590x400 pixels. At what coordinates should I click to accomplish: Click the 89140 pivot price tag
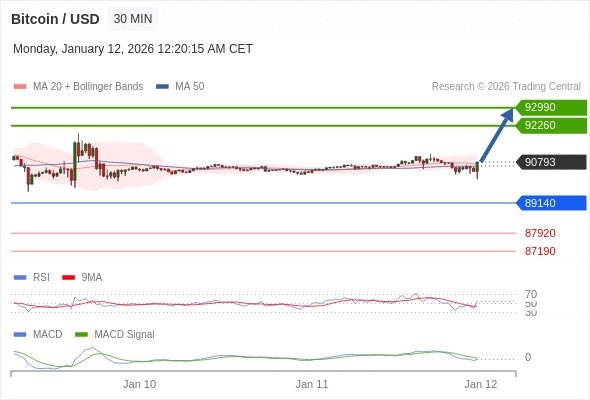pyautogui.click(x=551, y=203)
